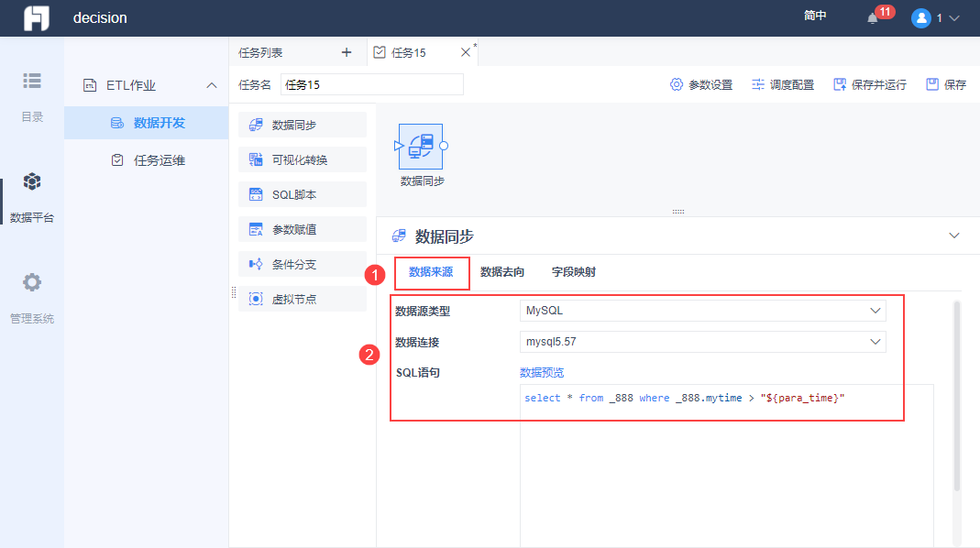Open 参数设置 parameter settings
This screenshot has width=980, height=548.
(700, 84)
